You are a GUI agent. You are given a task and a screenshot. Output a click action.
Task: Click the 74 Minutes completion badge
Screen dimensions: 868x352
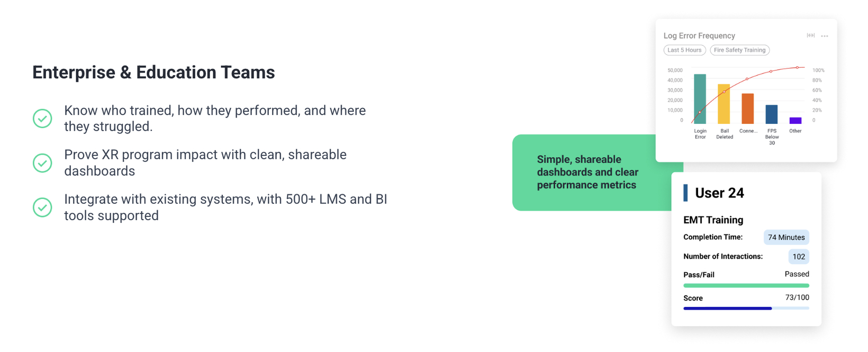coord(786,237)
